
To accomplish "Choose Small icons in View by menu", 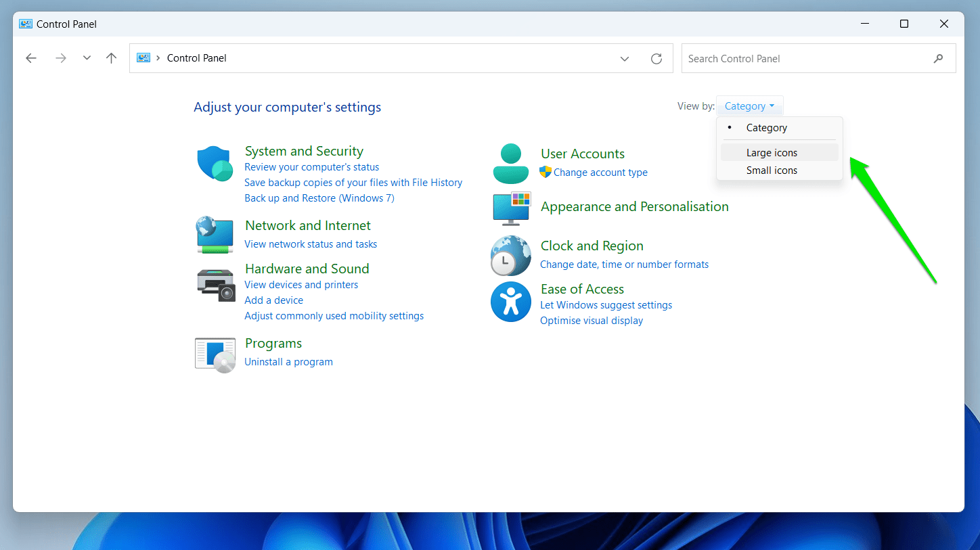I will (772, 170).
